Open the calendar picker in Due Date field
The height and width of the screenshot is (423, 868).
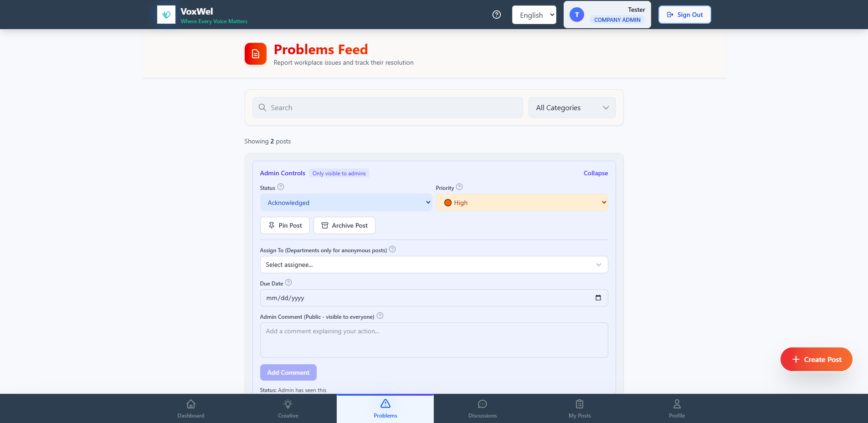coord(598,298)
